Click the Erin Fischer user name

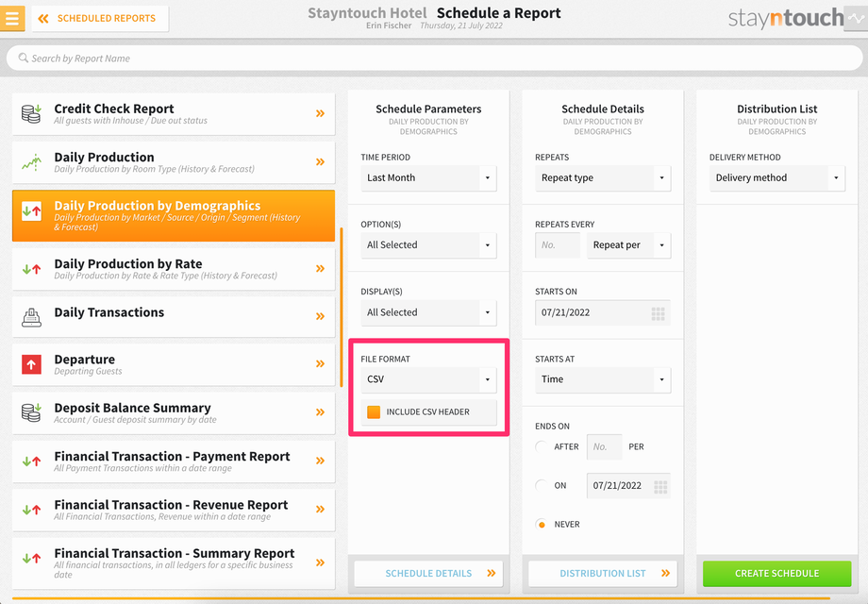click(x=389, y=25)
